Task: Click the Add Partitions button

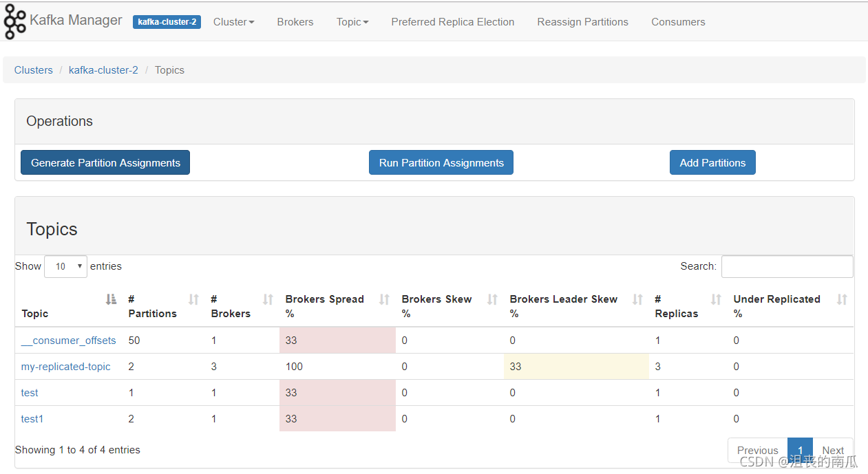Action: coord(712,162)
